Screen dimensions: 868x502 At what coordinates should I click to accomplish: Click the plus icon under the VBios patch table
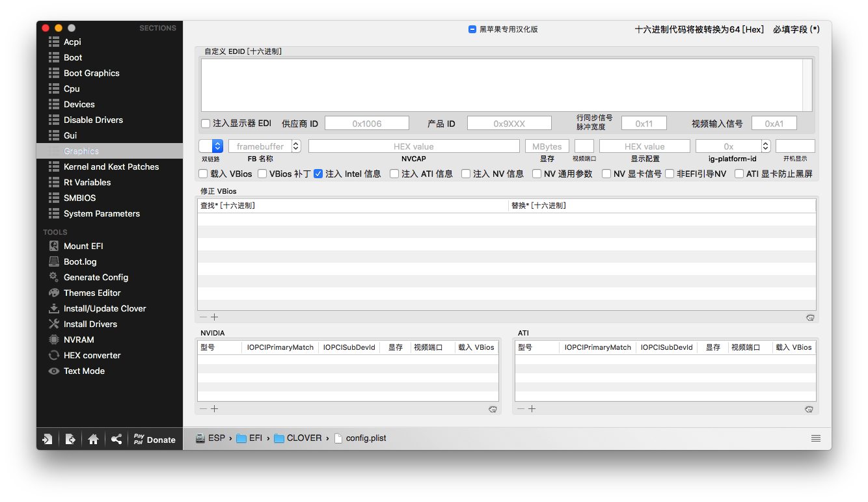214,317
